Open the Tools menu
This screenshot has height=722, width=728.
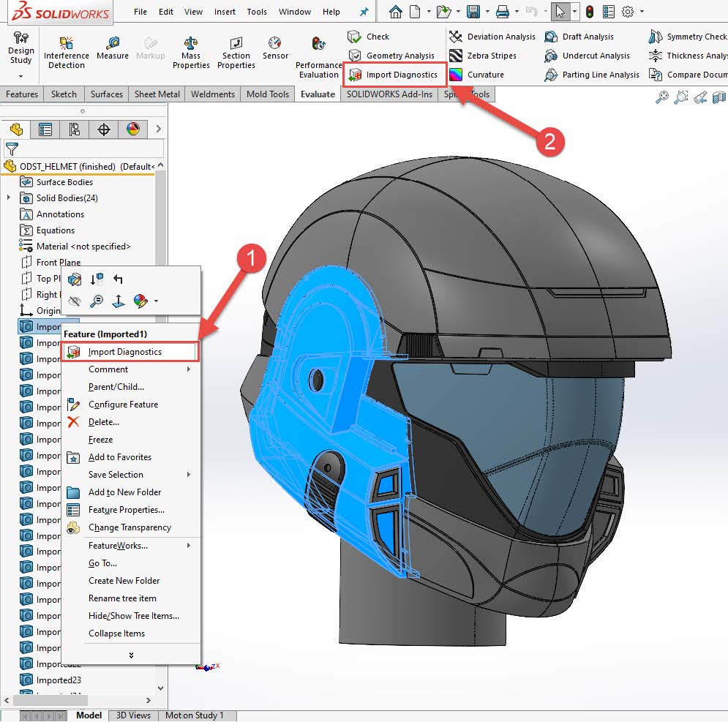tap(257, 12)
